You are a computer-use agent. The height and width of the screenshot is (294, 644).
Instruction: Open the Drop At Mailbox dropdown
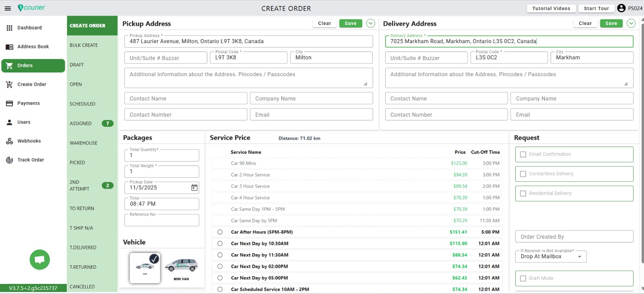click(x=579, y=257)
